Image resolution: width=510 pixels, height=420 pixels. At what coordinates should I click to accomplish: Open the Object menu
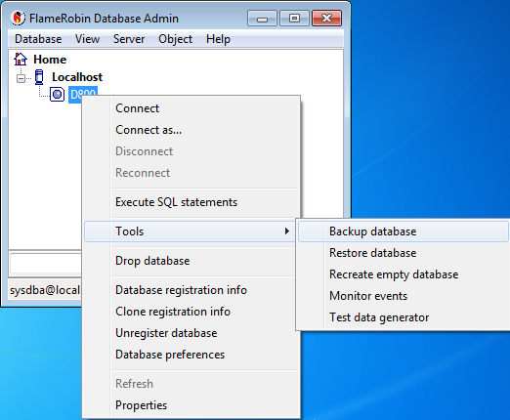coord(175,39)
